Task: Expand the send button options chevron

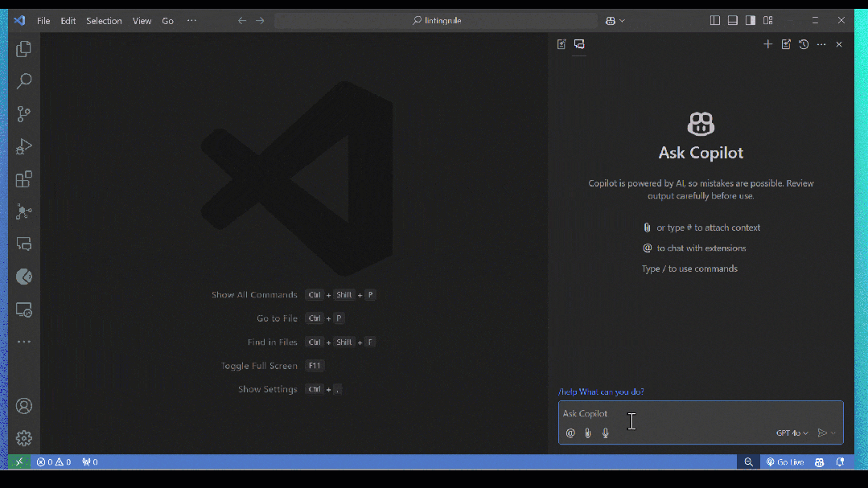Action: point(834,433)
